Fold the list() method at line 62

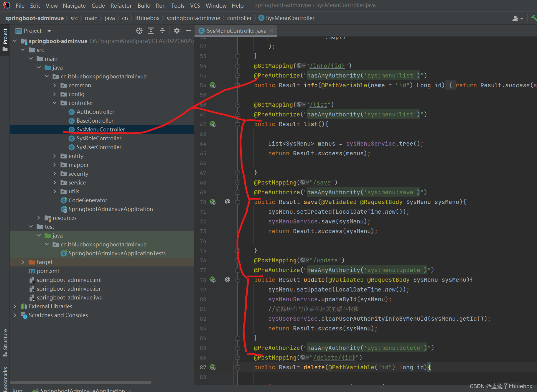tap(238, 124)
